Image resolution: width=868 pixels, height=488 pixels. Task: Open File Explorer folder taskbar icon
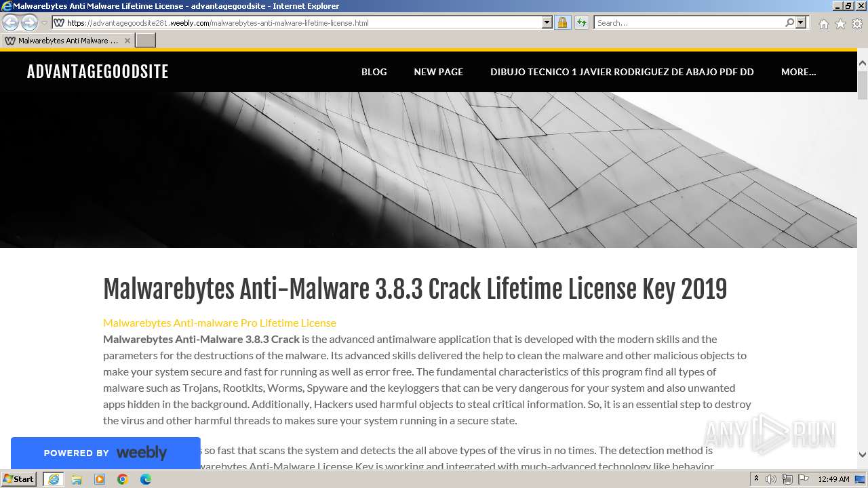point(77,479)
